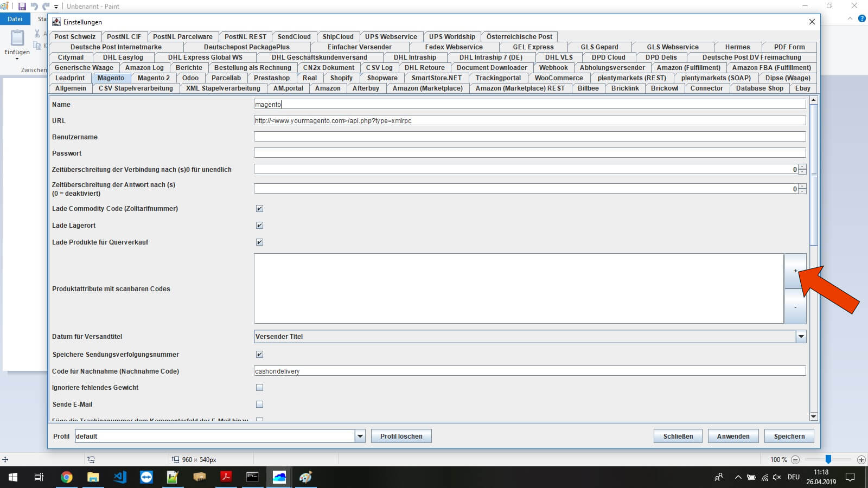868x488 pixels.
Task: Open the WooCommerce tab
Action: pyautogui.click(x=559, y=78)
